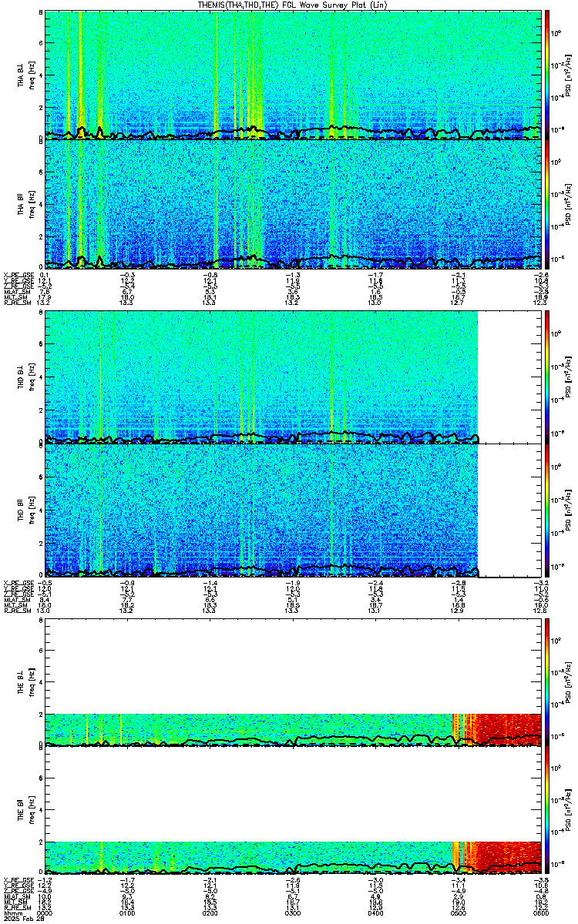The width and height of the screenshot is (578, 924).
Task: Click the 0000 time tick label at bottom
Action: (45, 913)
